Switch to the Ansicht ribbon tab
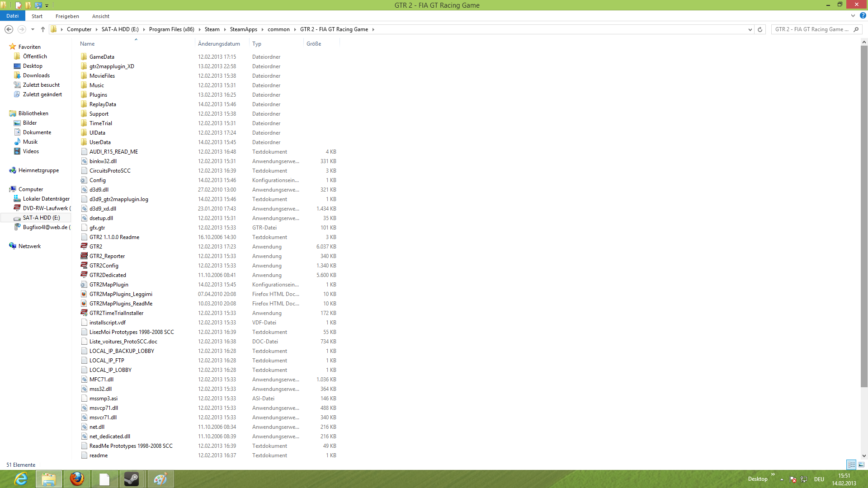 100,16
